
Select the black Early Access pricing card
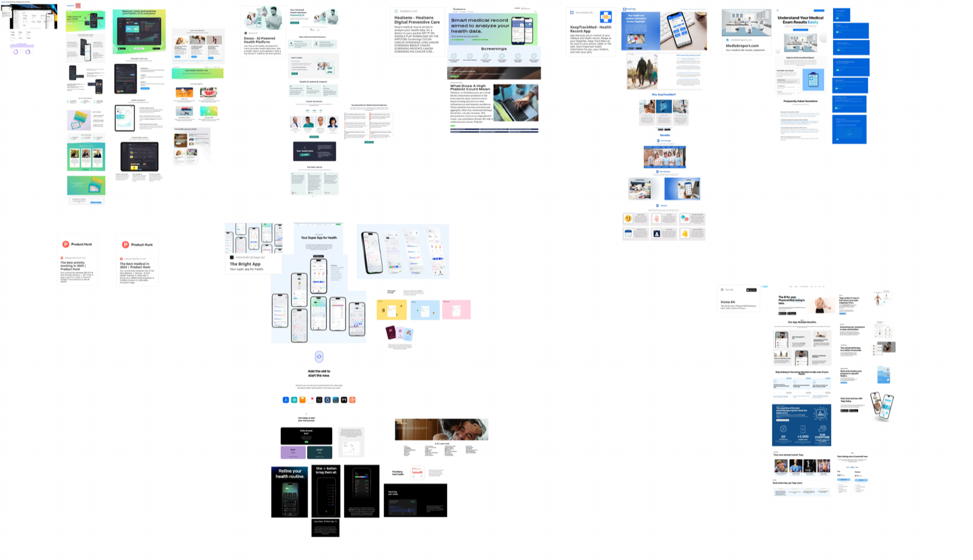306,435
